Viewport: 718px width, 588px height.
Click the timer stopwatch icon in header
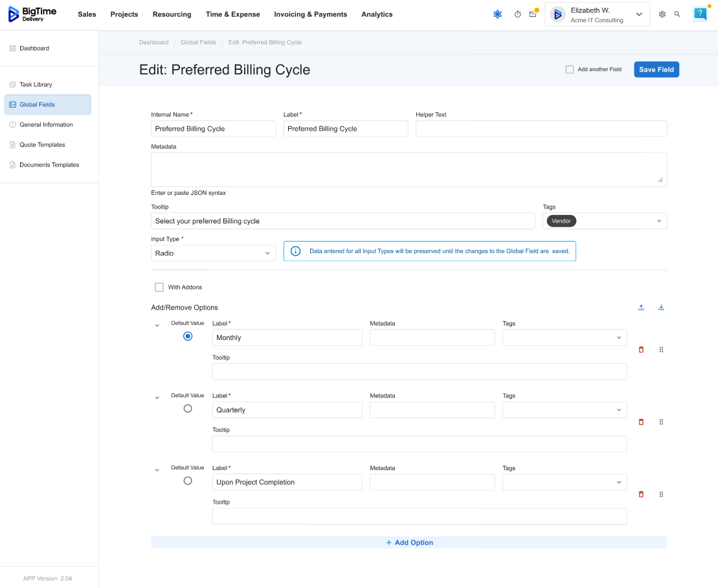tap(517, 14)
